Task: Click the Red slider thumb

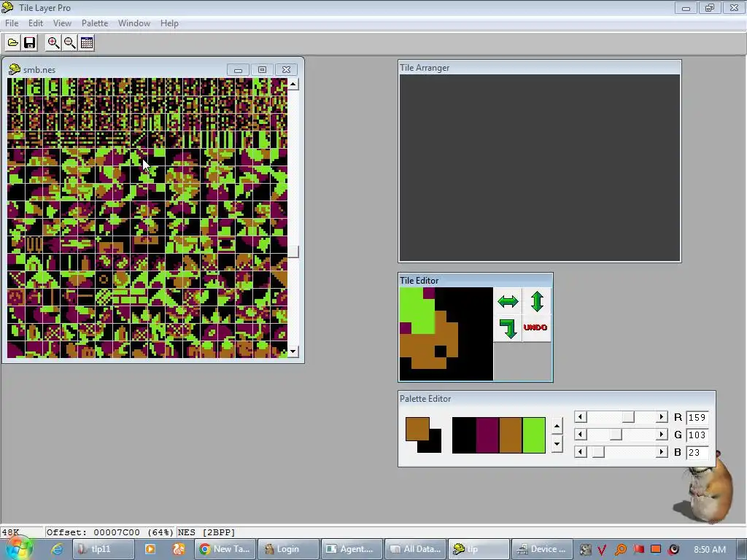Action: click(628, 417)
